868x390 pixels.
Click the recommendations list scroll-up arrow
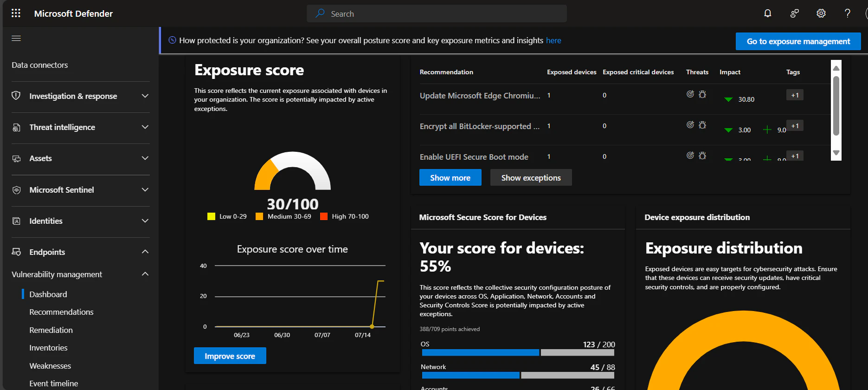coord(836,68)
